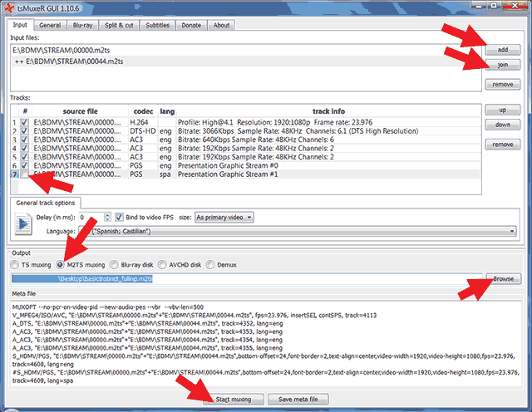The height and width of the screenshot is (412, 532).
Task: Select TS muxing output option
Action: 15,264
